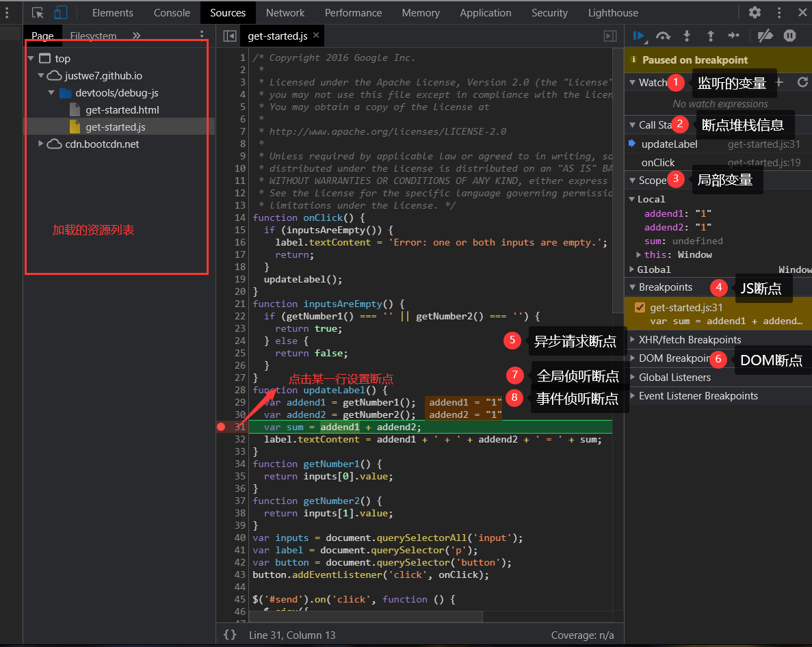Viewport: 812px width, 647px height.
Task: Click the Line 31, Column 13 status
Action: tap(292, 635)
